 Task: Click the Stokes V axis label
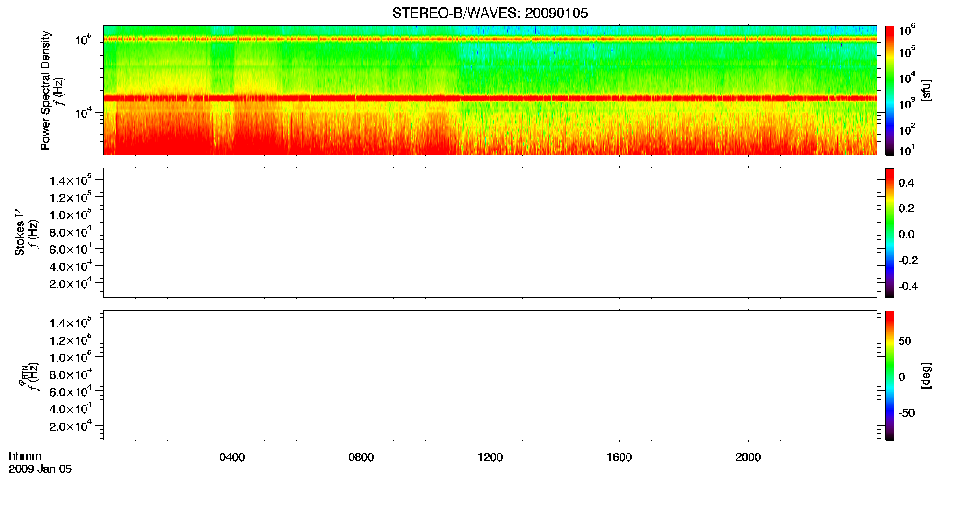coord(20,233)
